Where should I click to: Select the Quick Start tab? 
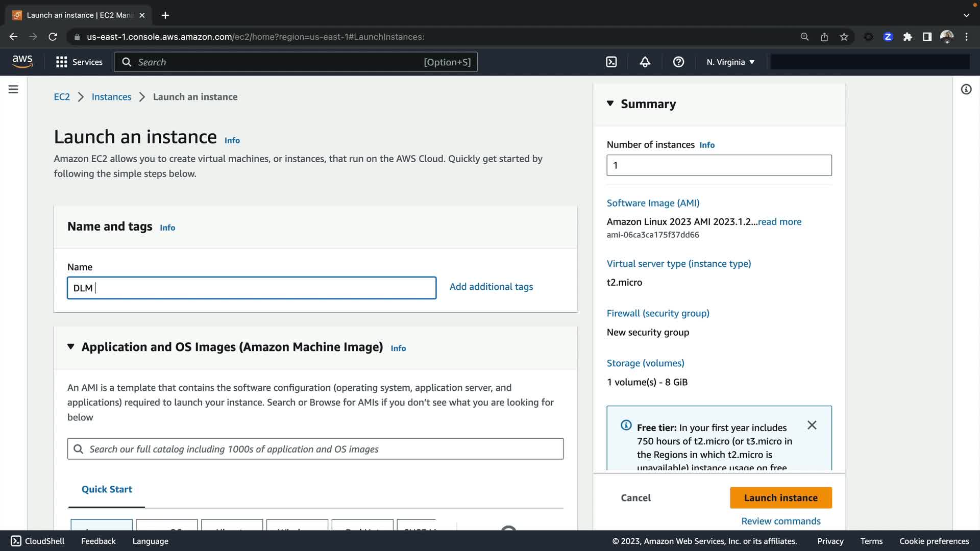tap(107, 489)
